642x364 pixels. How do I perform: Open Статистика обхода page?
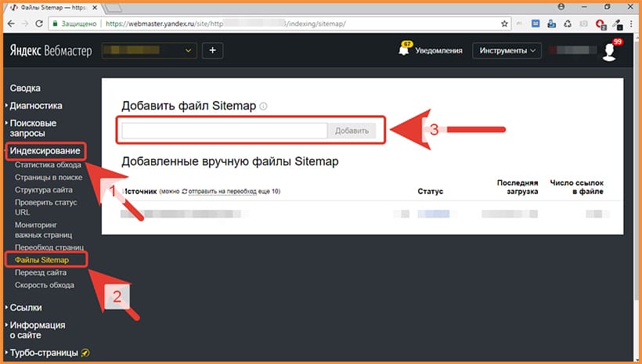pos(48,165)
